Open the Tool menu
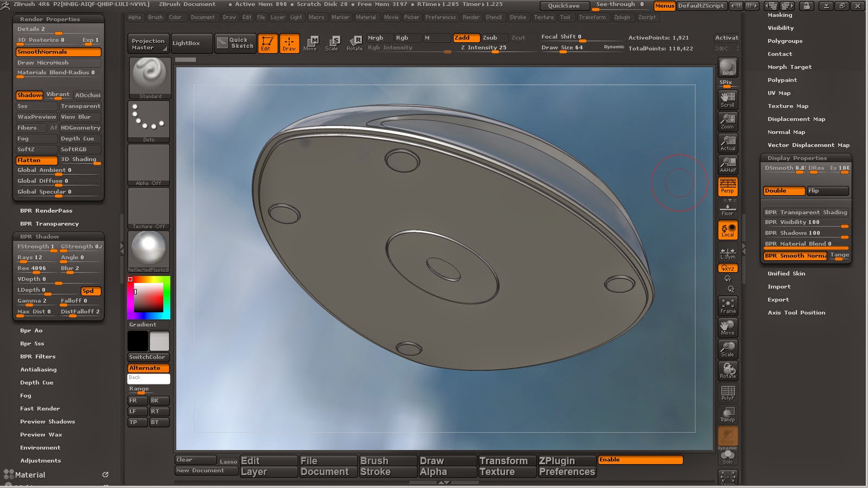 565,17
